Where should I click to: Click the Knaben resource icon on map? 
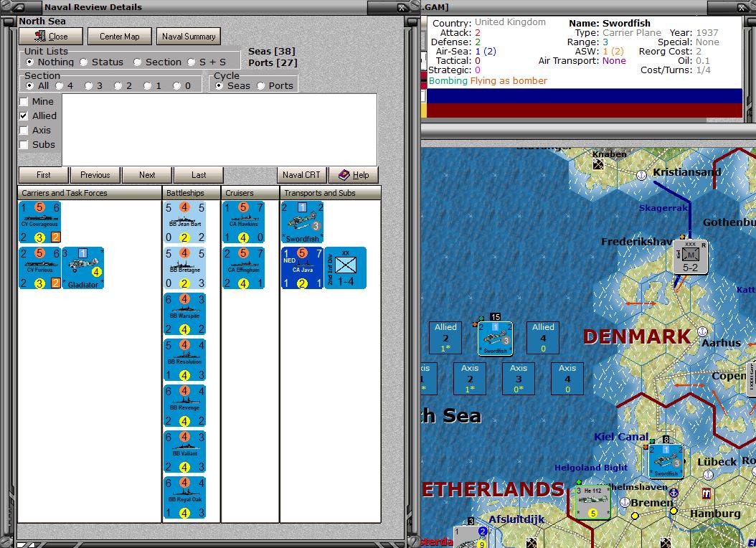point(598,164)
